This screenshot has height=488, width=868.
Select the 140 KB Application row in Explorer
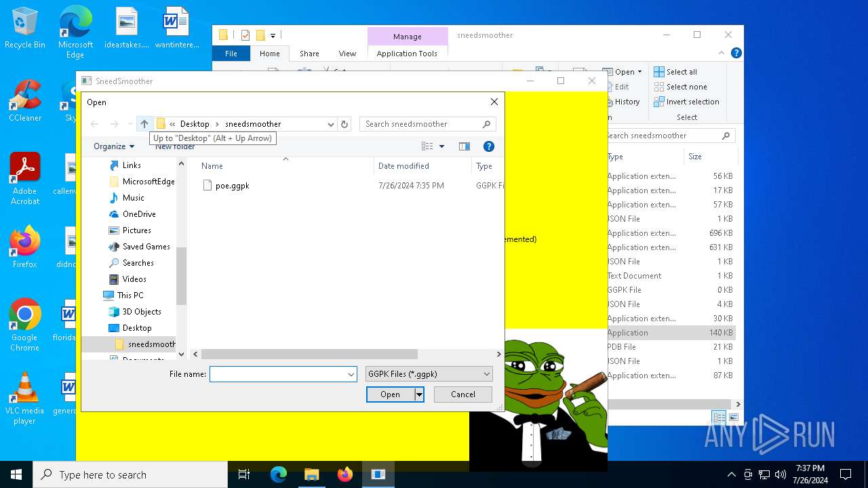click(x=671, y=333)
